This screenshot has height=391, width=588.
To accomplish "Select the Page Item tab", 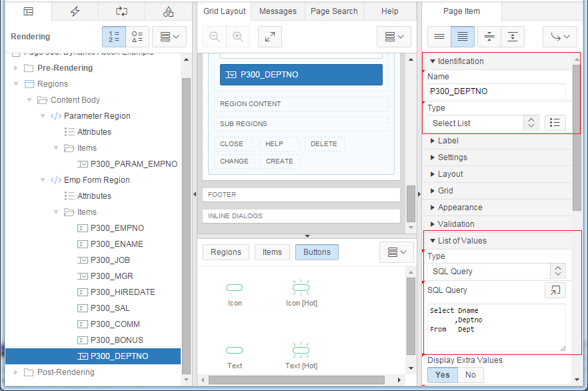I will (x=461, y=11).
